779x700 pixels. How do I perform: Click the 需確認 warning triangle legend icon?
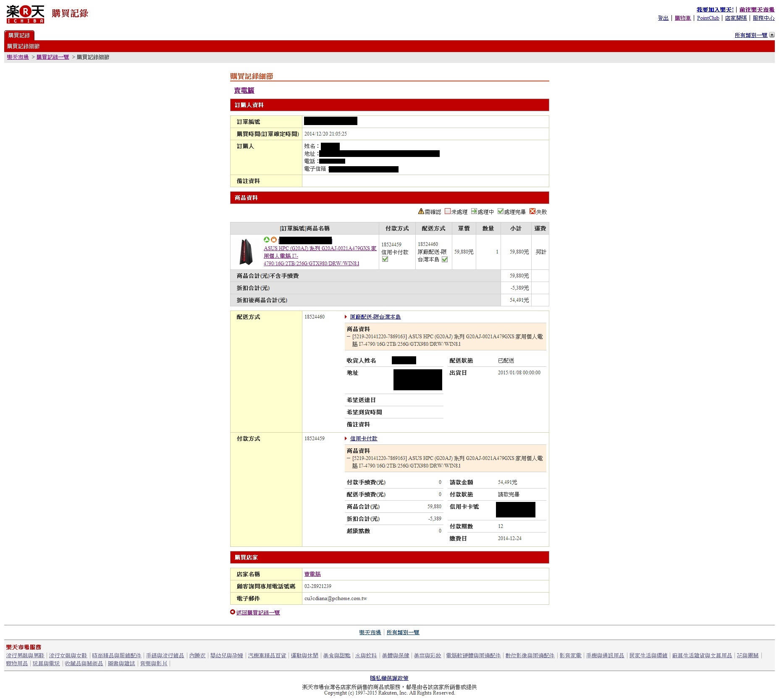pyautogui.click(x=421, y=211)
